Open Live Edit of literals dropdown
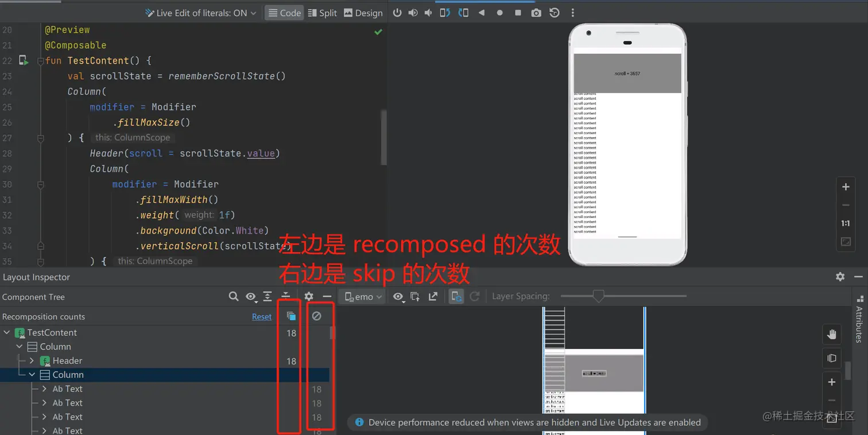The height and width of the screenshot is (435, 868). coord(200,13)
